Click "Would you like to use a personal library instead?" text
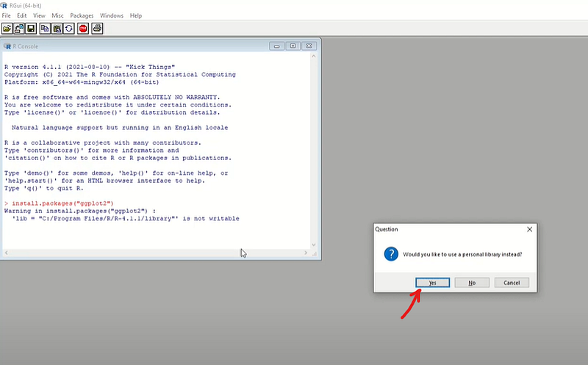This screenshot has width=588, height=365. [462, 254]
